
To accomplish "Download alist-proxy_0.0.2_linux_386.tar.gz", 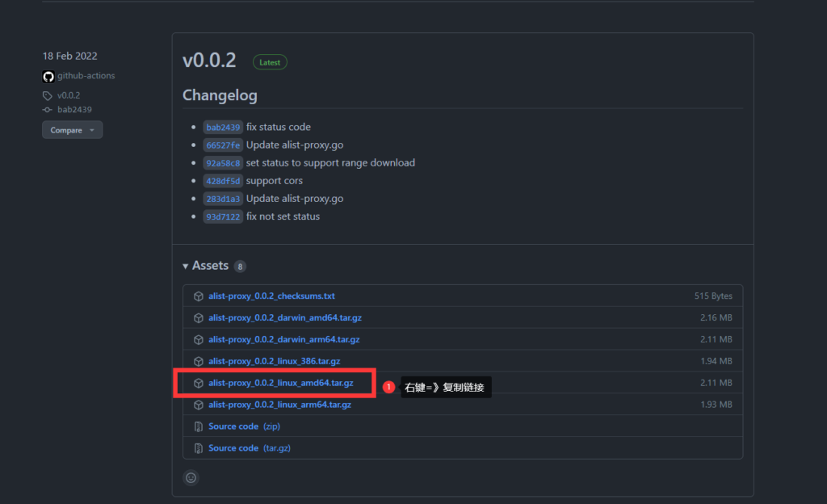I will click(x=275, y=361).
